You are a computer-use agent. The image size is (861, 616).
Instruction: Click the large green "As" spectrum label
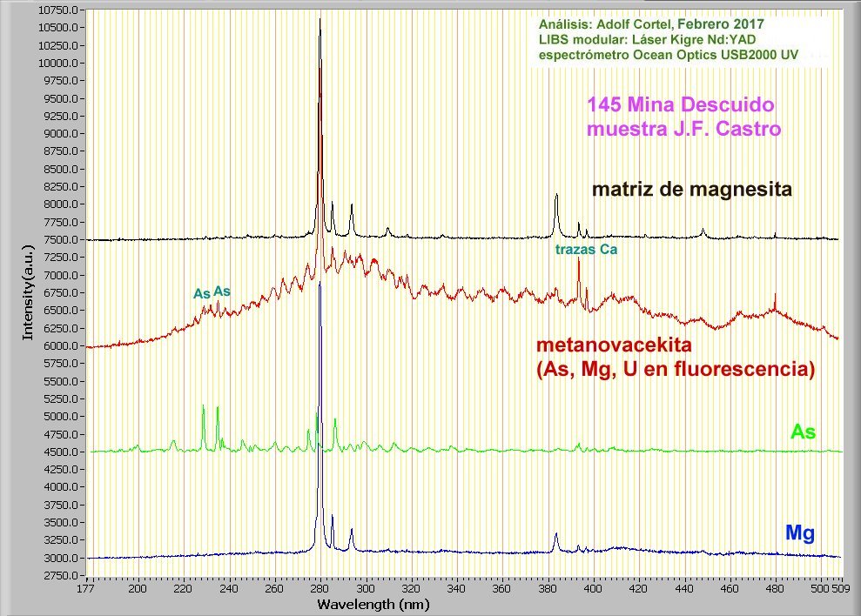point(803,432)
